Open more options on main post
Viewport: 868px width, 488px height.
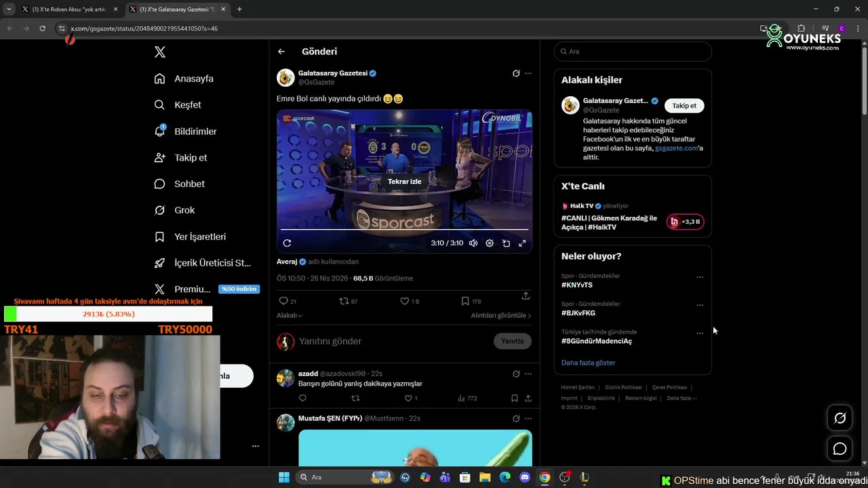tap(528, 73)
